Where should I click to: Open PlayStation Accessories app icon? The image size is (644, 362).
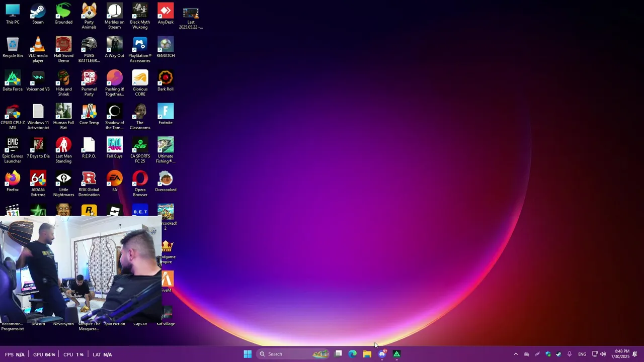point(140,50)
